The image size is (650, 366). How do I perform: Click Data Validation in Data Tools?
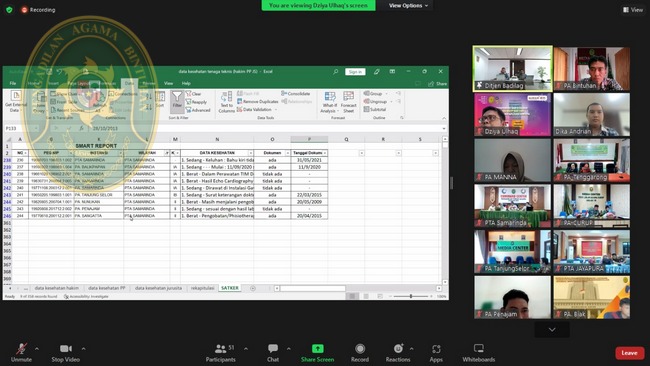[256, 109]
